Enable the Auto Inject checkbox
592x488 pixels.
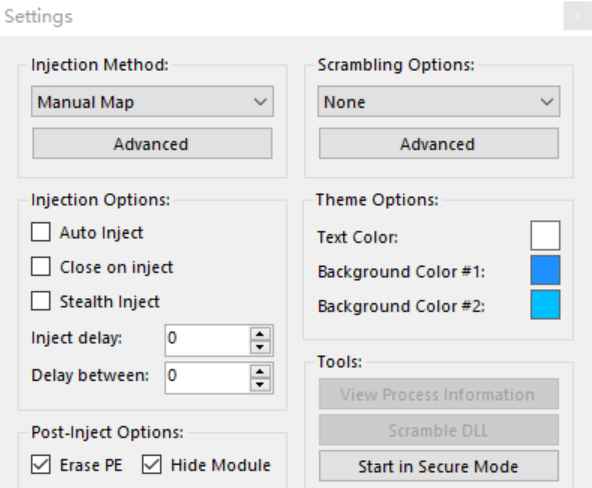[41, 231]
